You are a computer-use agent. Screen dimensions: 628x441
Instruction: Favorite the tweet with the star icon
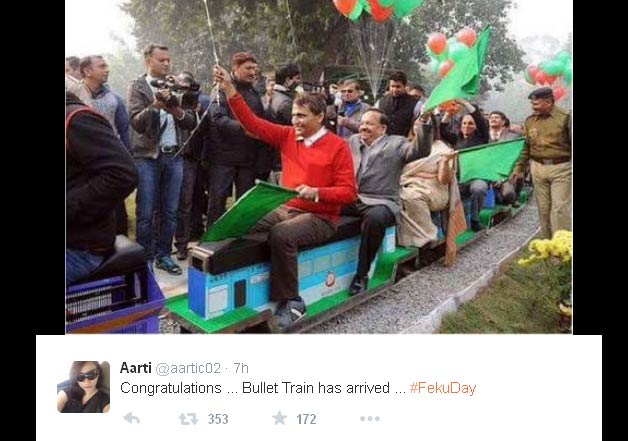(280, 418)
